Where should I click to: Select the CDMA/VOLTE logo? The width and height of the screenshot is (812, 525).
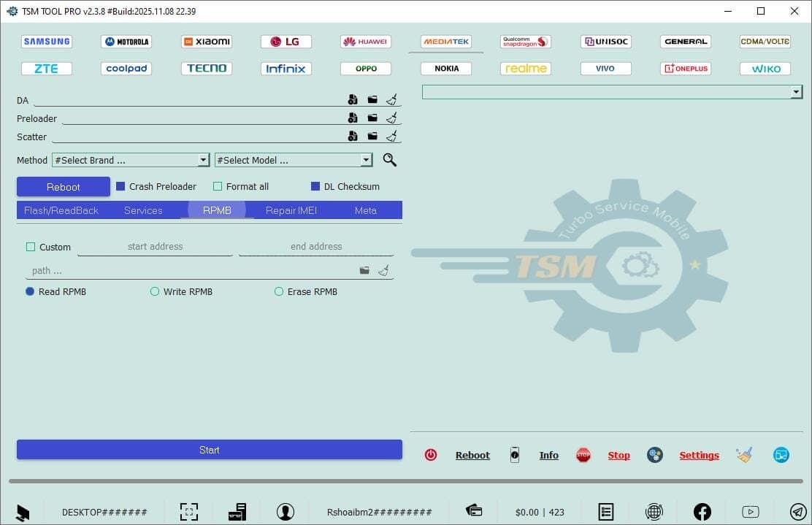(765, 42)
